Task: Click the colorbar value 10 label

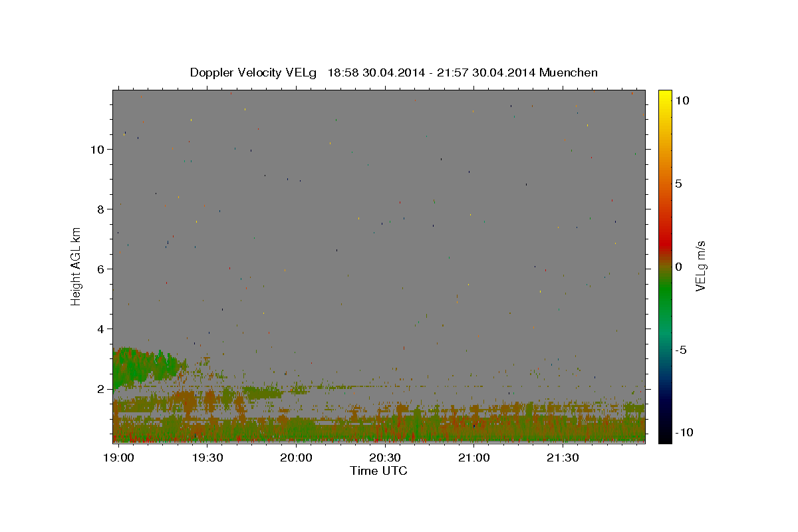Action: [682, 100]
